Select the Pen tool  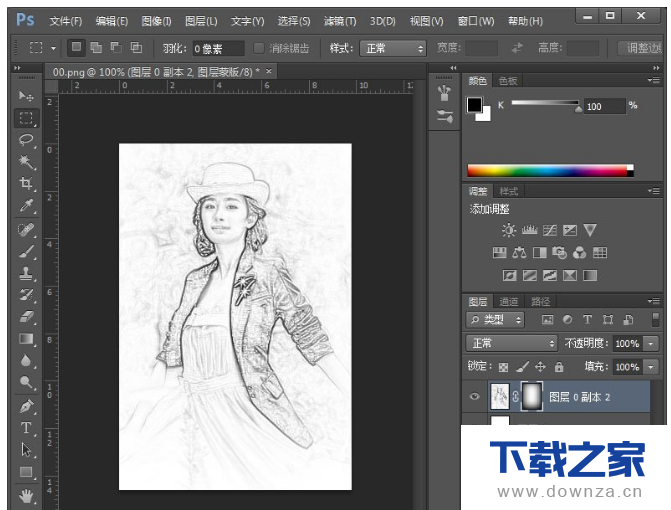pyautogui.click(x=26, y=406)
